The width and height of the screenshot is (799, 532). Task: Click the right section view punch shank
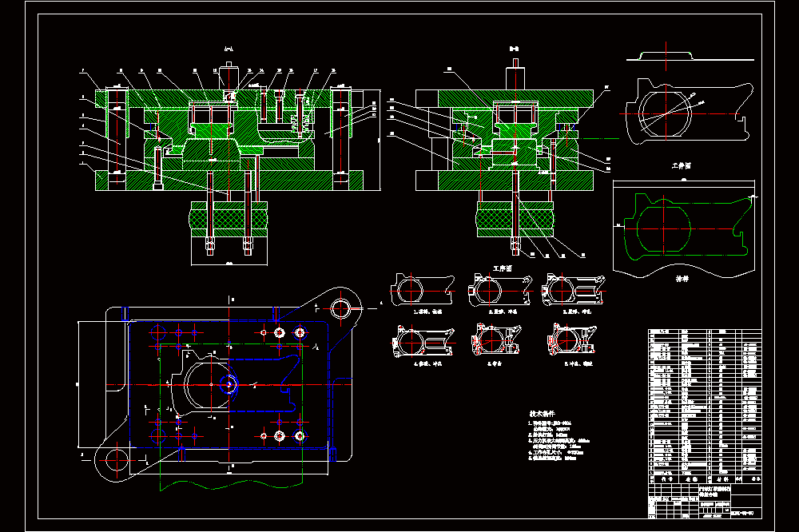point(515,75)
